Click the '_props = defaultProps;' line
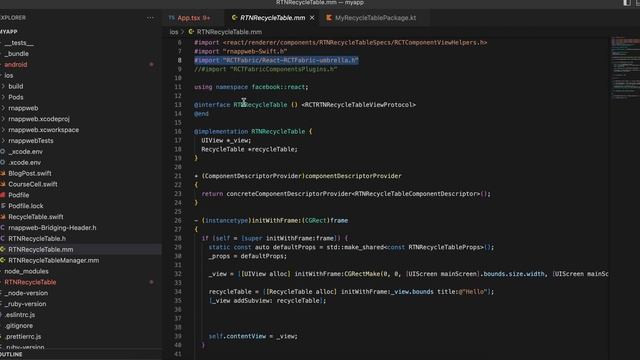Image resolution: width=640 pixels, height=360 pixels. point(248,256)
